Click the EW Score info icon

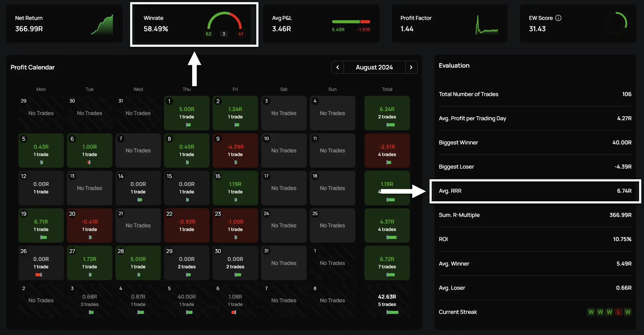click(559, 18)
